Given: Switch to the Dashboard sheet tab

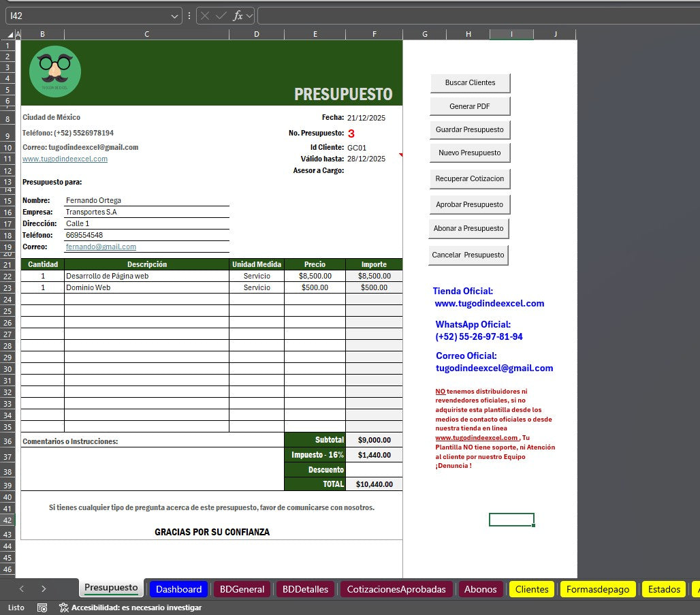Looking at the screenshot, I should tap(178, 588).
